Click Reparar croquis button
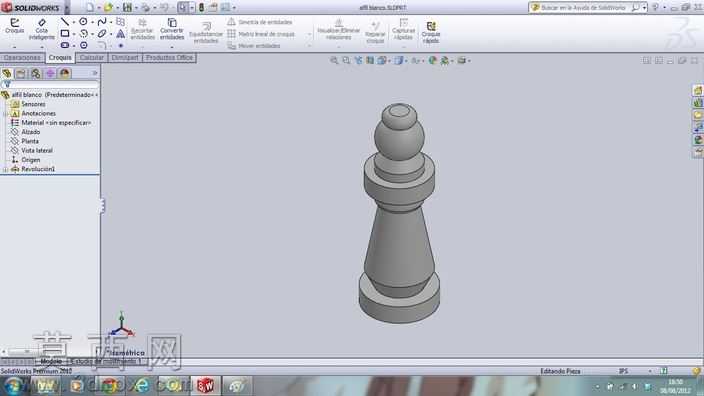This screenshot has height=396, width=704. [375, 32]
